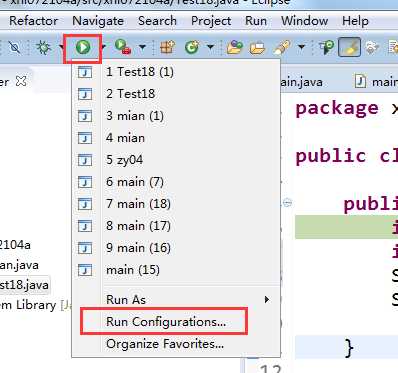Open the Navigate menu
Image resolution: width=398 pixels, height=373 pixels.
(98, 21)
